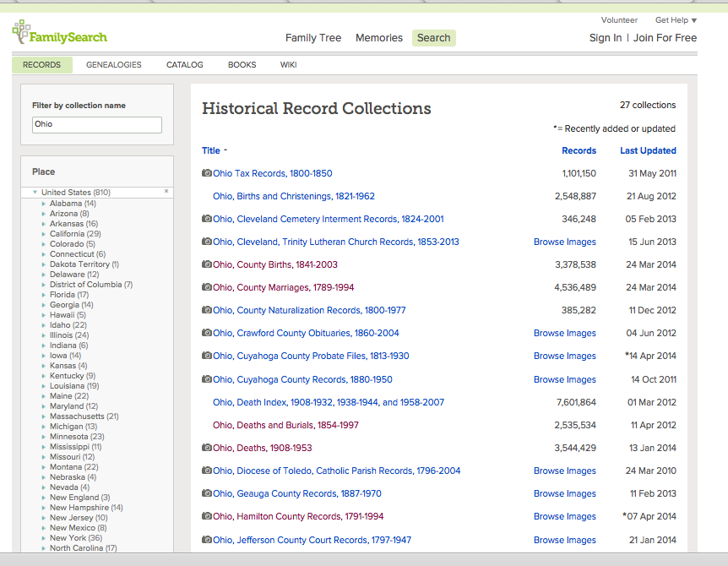The image size is (728, 566).
Task: Select Minnesota (23) in place list
Action: click(77, 437)
